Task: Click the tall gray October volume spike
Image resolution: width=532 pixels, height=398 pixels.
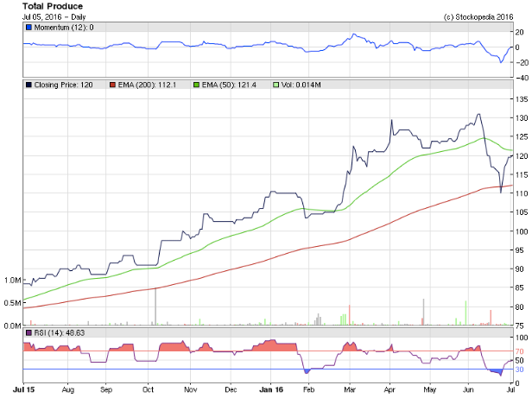Action: pos(155,306)
